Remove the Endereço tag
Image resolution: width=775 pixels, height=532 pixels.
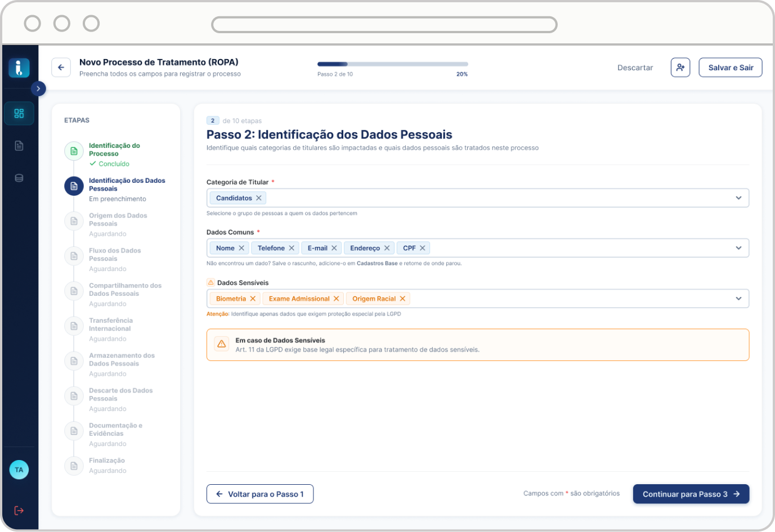(387, 248)
